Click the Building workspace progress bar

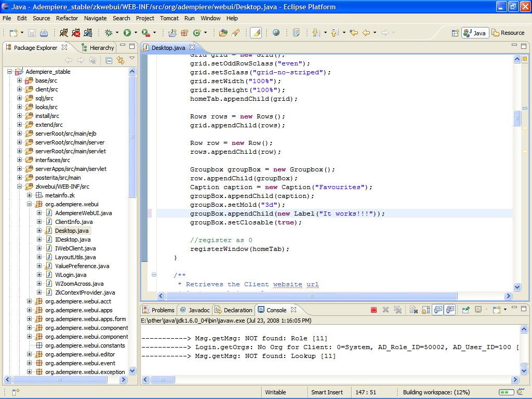point(506,392)
